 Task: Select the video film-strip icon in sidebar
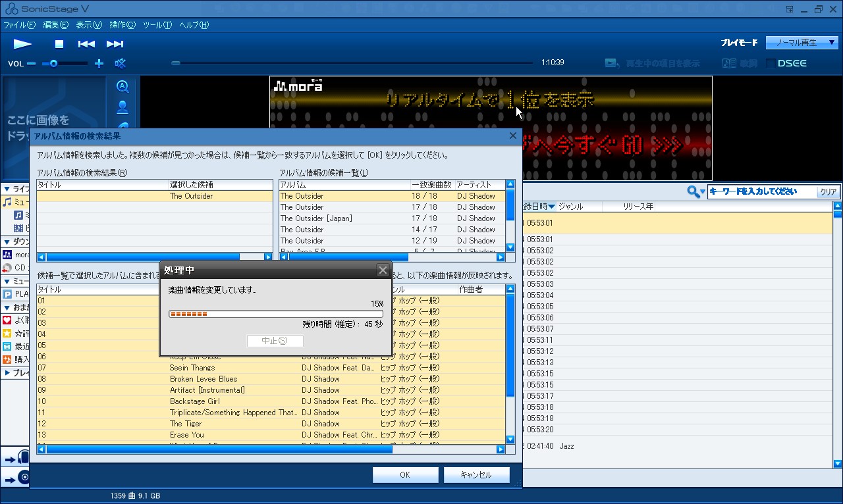coord(18,228)
